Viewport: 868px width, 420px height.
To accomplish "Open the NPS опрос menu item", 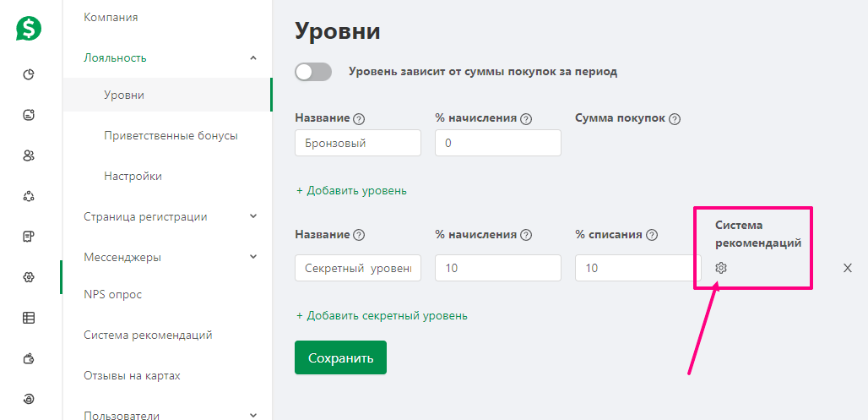I will 113,295.
